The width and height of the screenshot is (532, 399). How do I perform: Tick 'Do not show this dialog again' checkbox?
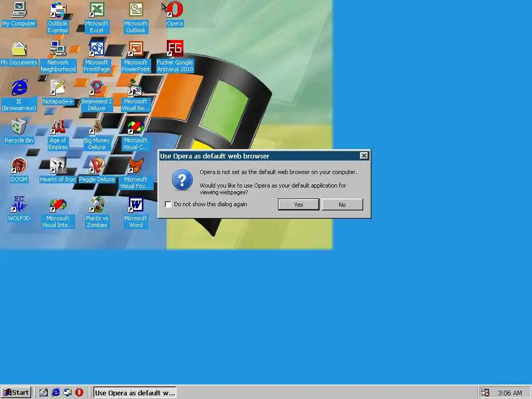168,204
